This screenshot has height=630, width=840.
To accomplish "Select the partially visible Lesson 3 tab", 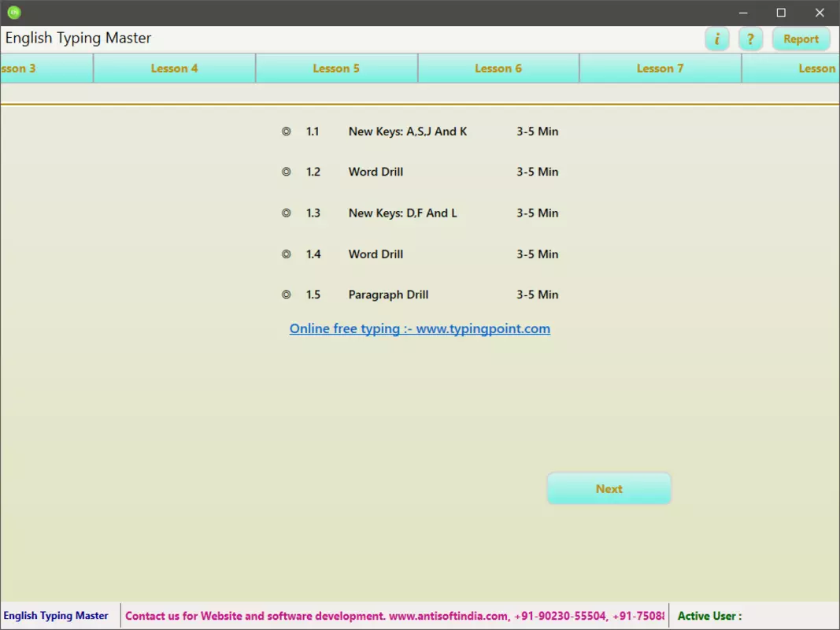I will (x=46, y=68).
